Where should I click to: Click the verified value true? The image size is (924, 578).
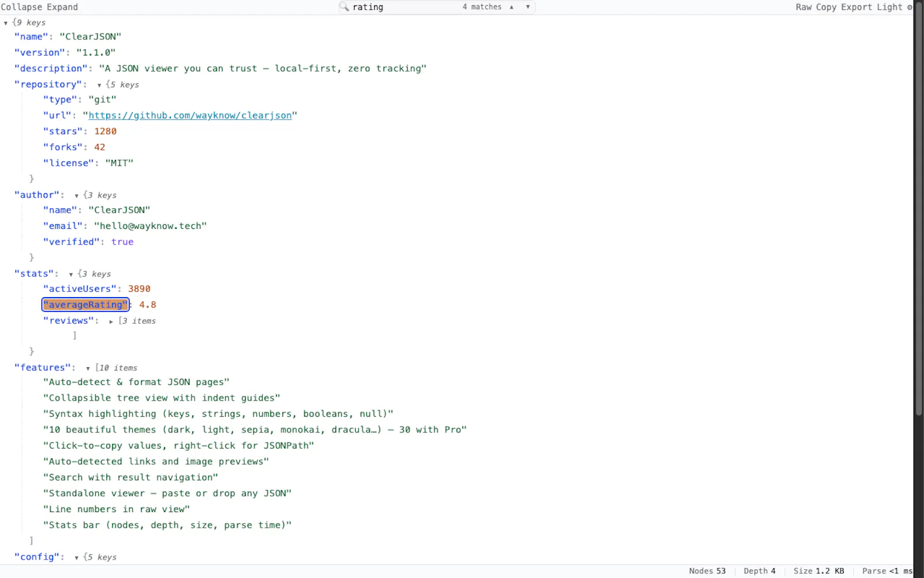pyautogui.click(x=122, y=242)
